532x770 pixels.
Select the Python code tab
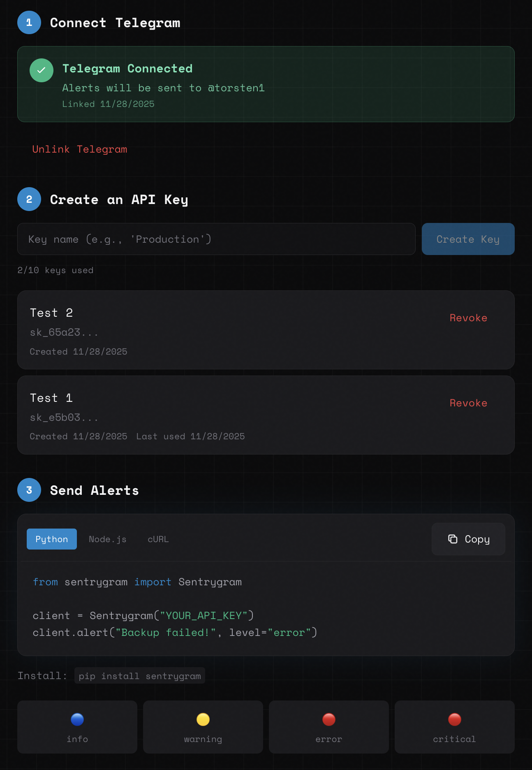click(51, 539)
